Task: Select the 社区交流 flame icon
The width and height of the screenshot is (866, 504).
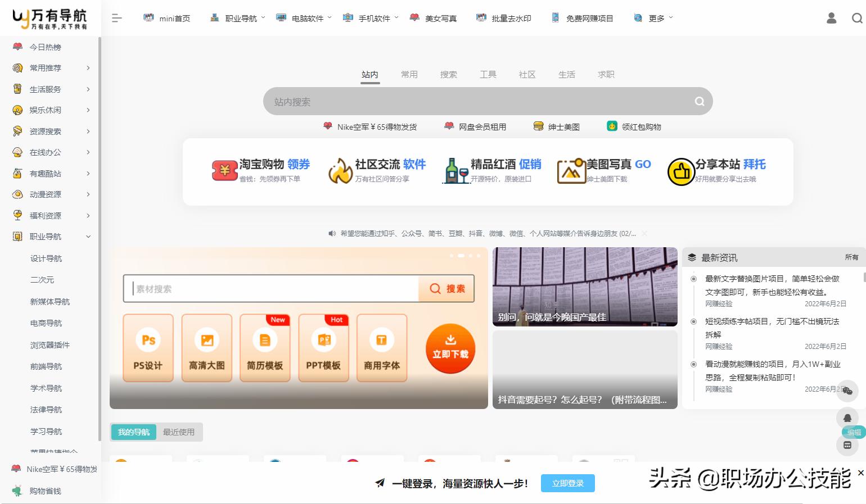Action: 341,170
